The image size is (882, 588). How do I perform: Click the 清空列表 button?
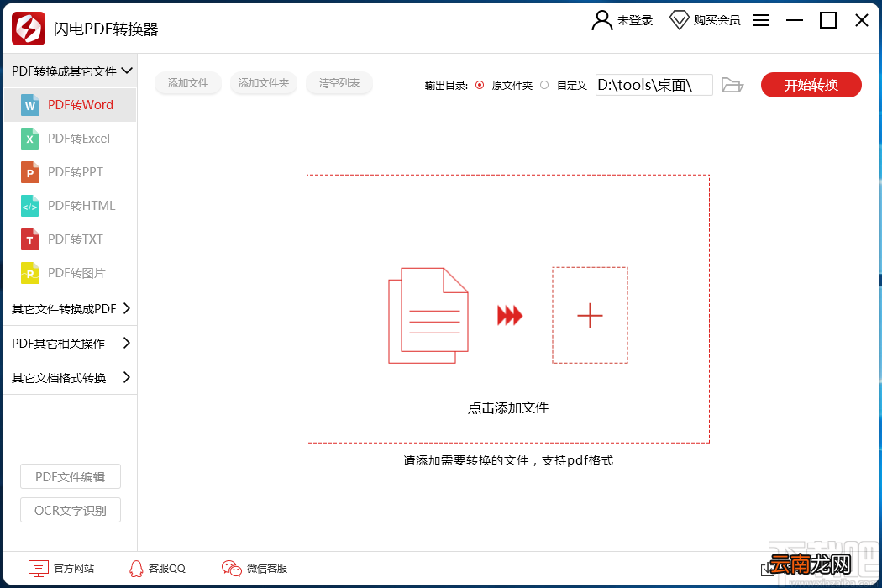pos(339,83)
